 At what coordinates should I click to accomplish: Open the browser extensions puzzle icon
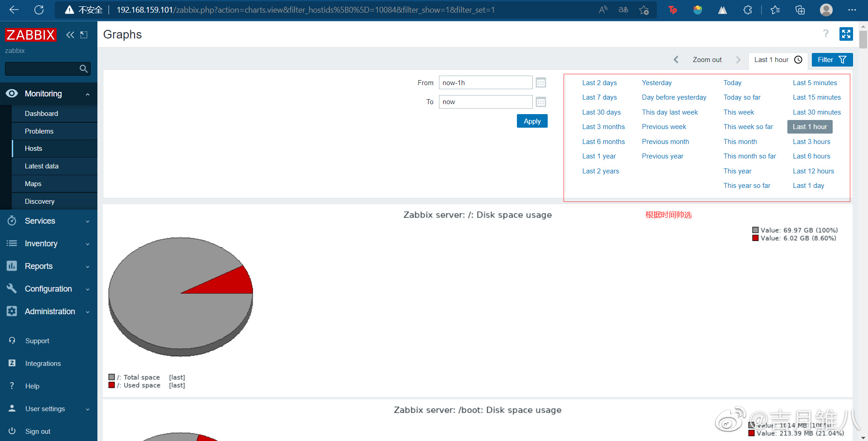pos(747,10)
